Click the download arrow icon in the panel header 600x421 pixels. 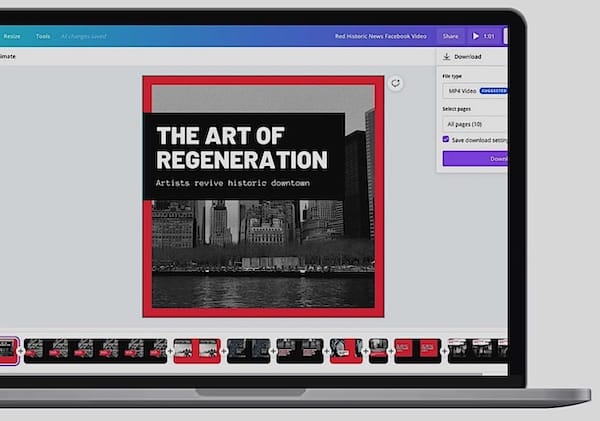446,57
